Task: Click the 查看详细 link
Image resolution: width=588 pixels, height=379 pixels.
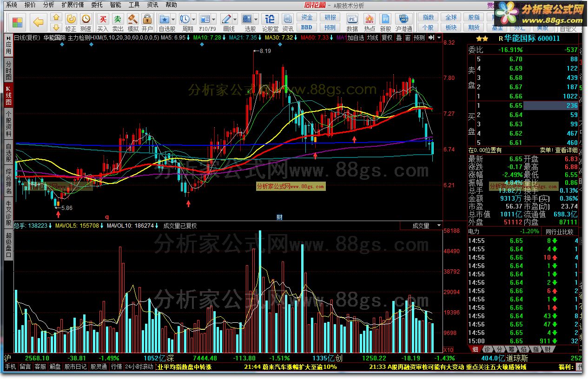Action: click(566, 150)
